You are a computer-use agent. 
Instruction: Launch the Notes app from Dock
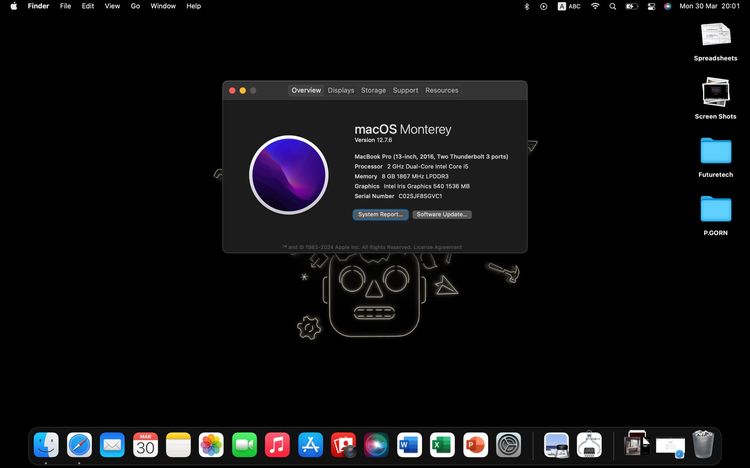(178, 445)
